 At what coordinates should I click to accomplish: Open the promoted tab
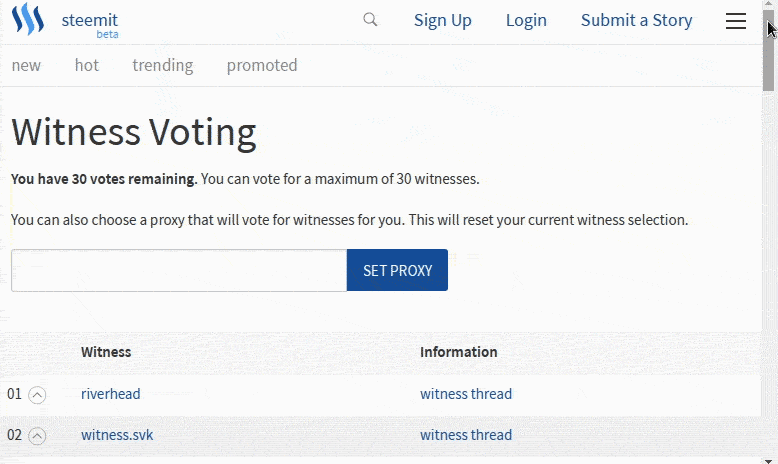(x=262, y=65)
